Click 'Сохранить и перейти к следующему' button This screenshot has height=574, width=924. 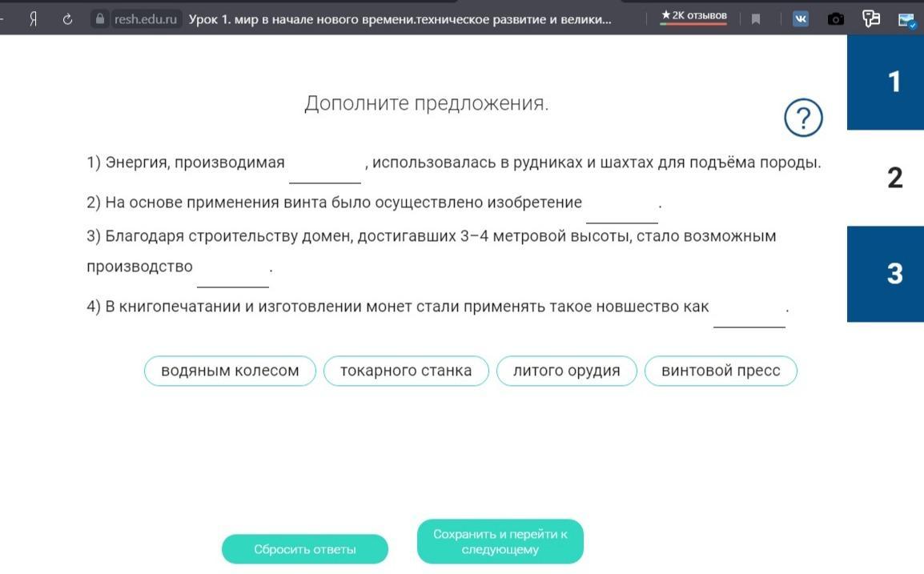pos(500,542)
